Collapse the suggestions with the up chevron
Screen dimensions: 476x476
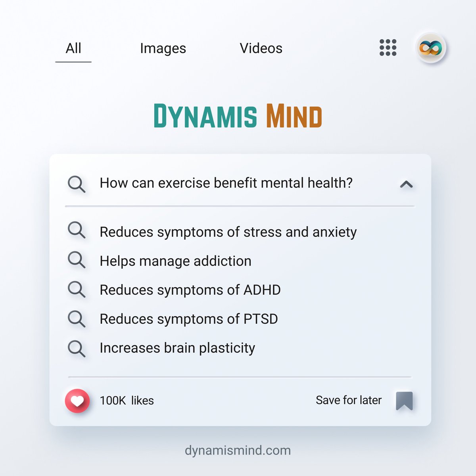406,184
